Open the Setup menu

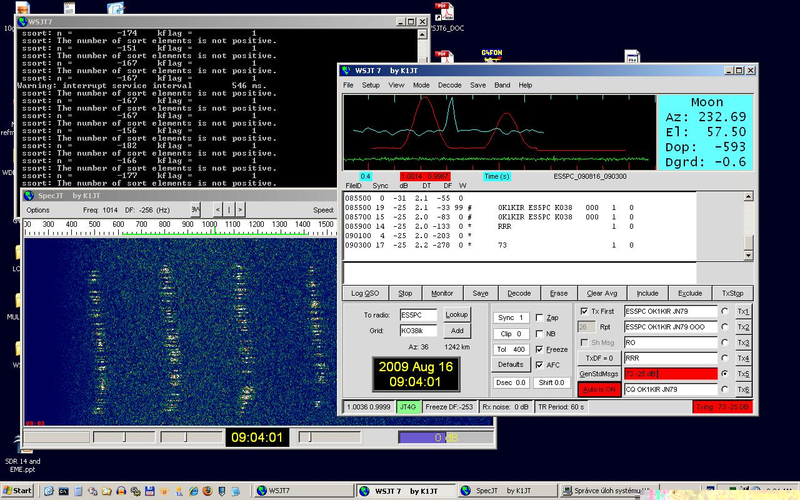pyautogui.click(x=371, y=85)
